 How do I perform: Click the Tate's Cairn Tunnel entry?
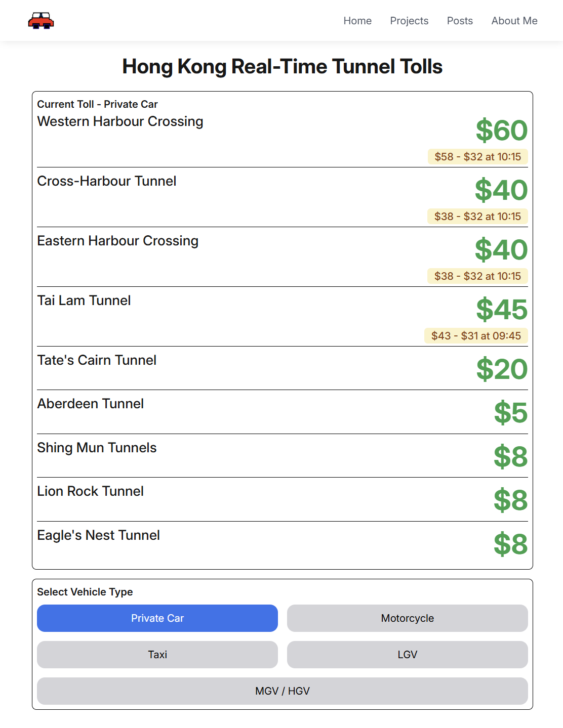coord(97,360)
